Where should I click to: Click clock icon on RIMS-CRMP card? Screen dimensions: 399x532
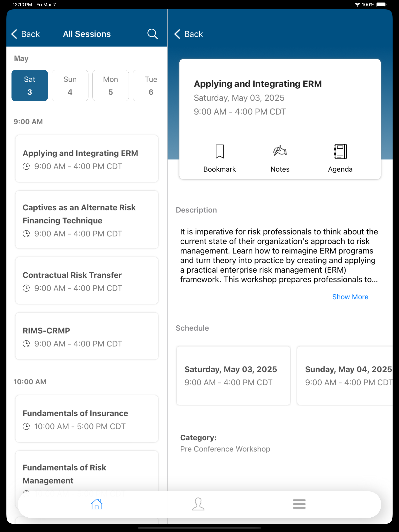tap(26, 344)
